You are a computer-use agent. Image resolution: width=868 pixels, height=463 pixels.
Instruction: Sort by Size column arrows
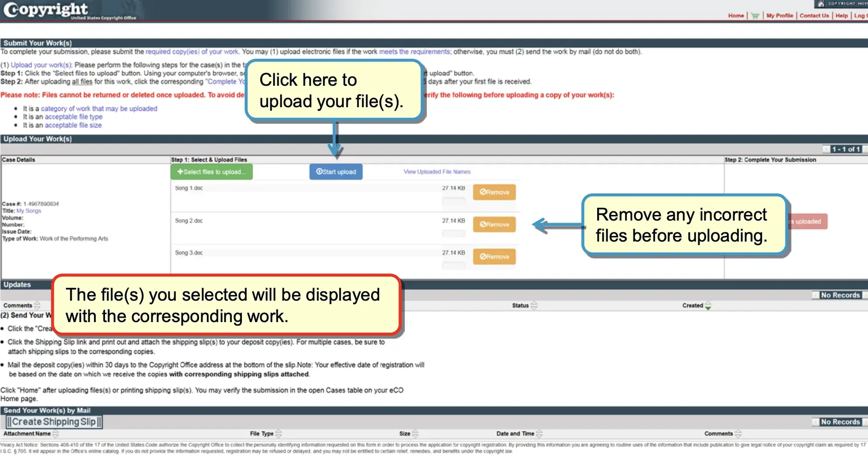pyautogui.click(x=415, y=434)
